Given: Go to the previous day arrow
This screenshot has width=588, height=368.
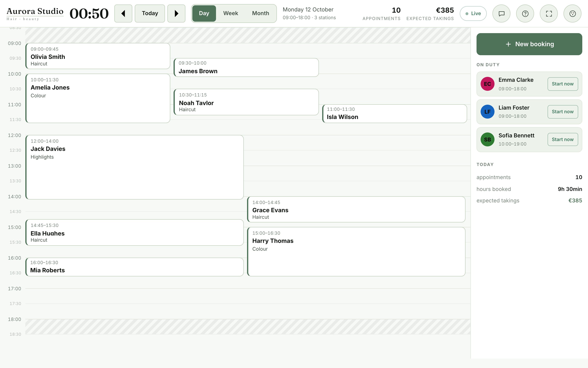Looking at the screenshot, I should [123, 13].
